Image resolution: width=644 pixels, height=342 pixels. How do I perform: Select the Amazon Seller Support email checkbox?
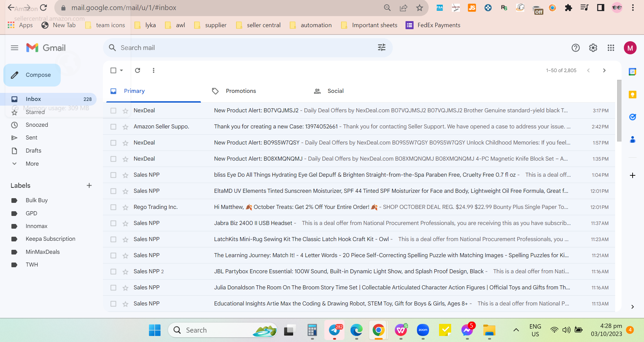point(113,127)
